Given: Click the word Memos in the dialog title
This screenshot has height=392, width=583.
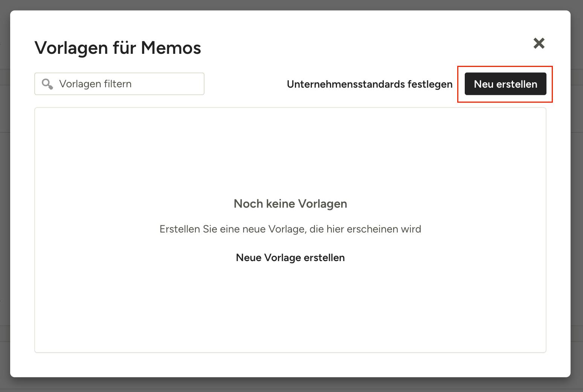Looking at the screenshot, I should click(171, 48).
